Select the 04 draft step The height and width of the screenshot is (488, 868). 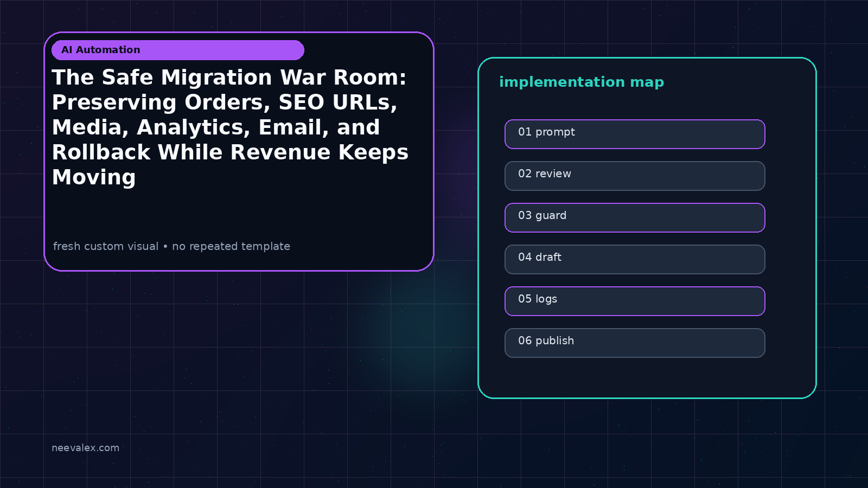pos(635,259)
